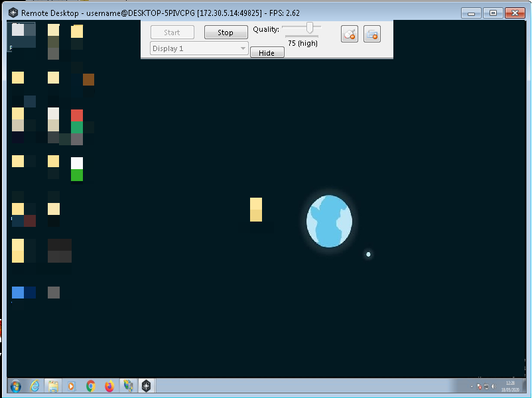Open Windows Media Player taskbar icon
532x398 pixels.
(x=71, y=386)
